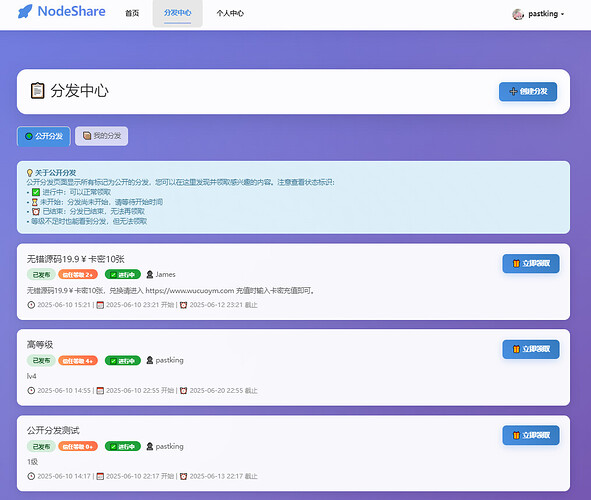Viewport: 591px width, 500px height.
Task: Claim the 无错源码19.9¥ 卡密 distribution
Action: (x=531, y=263)
